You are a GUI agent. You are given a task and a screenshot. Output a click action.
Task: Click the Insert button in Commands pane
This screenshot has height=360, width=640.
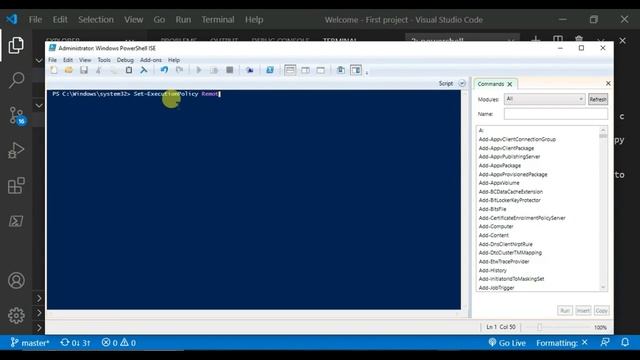[583, 311]
